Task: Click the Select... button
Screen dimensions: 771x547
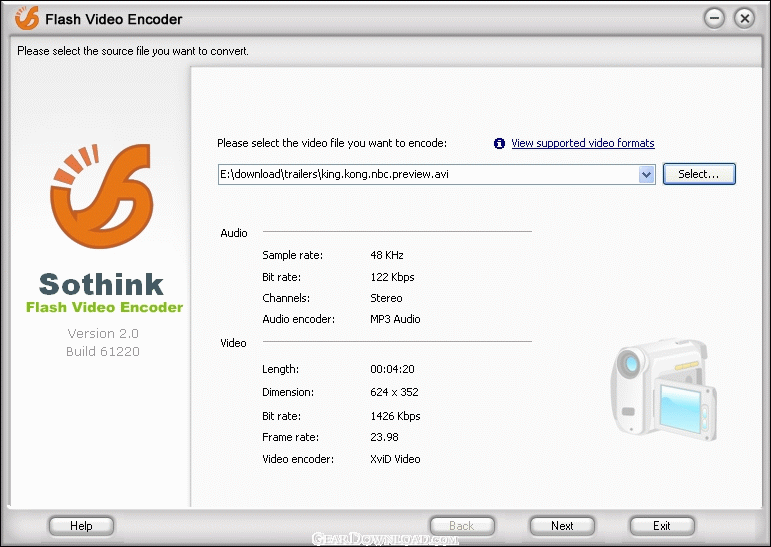Action: (699, 174)
